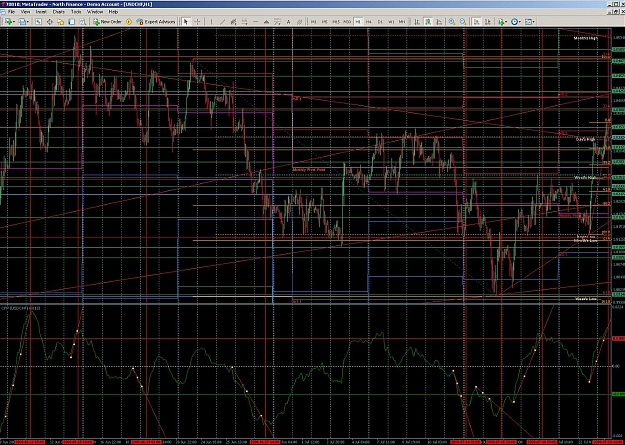
Task: Pick the trendline drawing tool
Action: pyautogui.click(x=222, y=22)
